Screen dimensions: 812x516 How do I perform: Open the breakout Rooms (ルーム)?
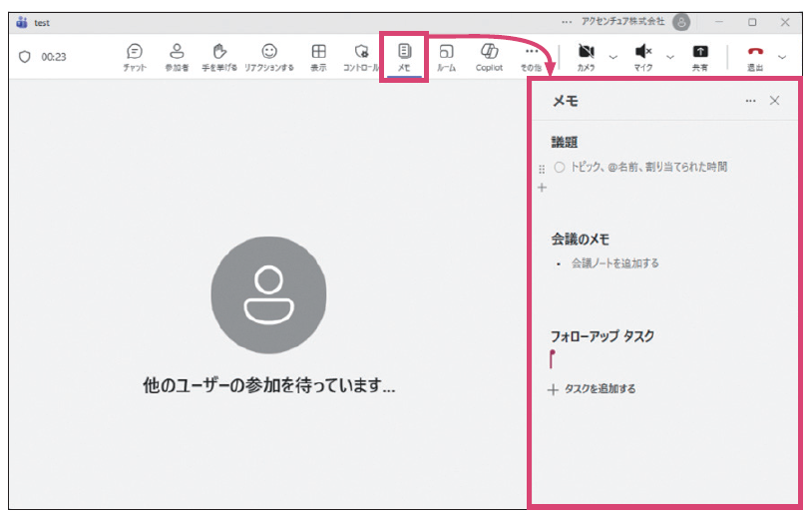[x=446, y=57]
